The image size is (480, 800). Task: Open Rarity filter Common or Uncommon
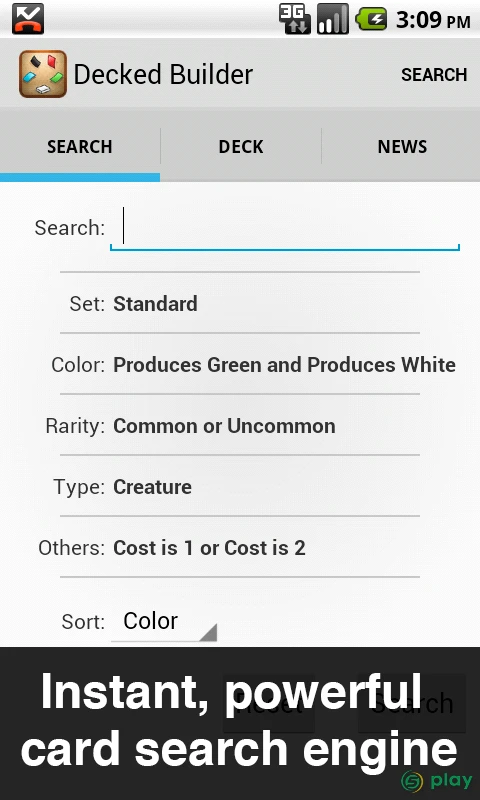point(240,426)
